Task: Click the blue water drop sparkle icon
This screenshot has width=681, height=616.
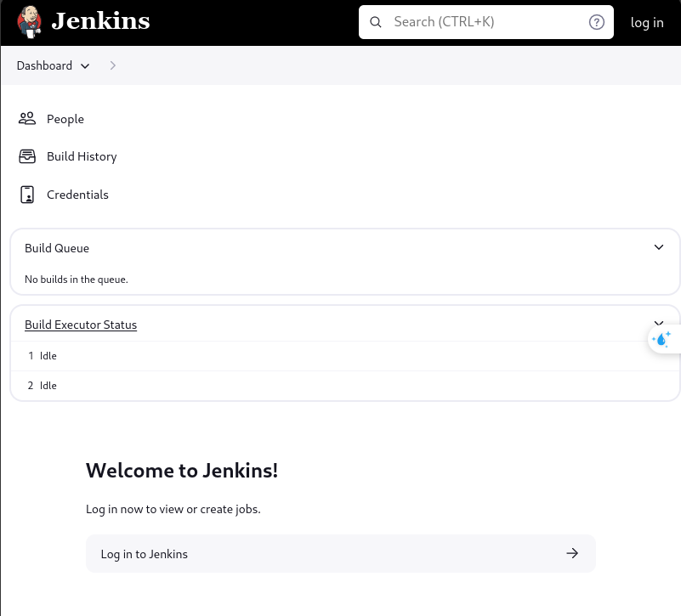Action: coord(661,339)
